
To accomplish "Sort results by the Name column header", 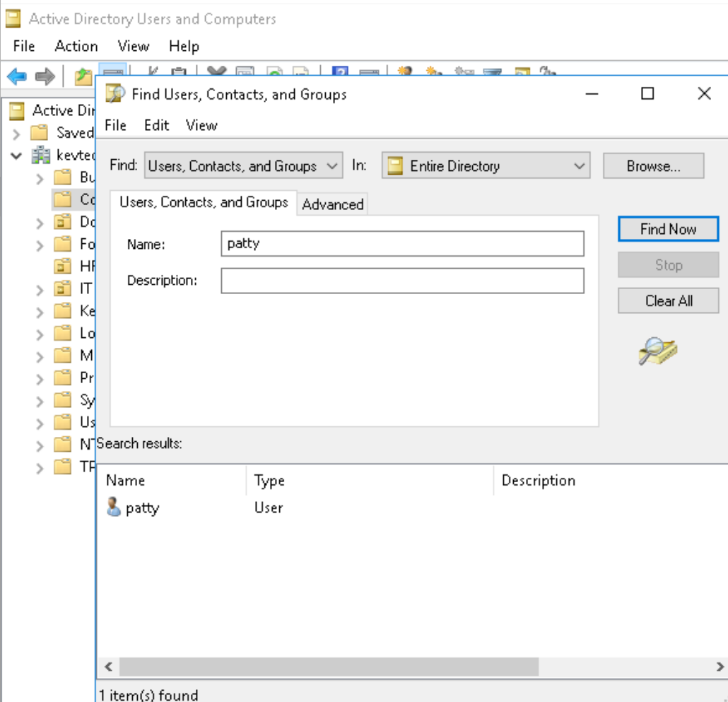I will click(x=172, y=481).
